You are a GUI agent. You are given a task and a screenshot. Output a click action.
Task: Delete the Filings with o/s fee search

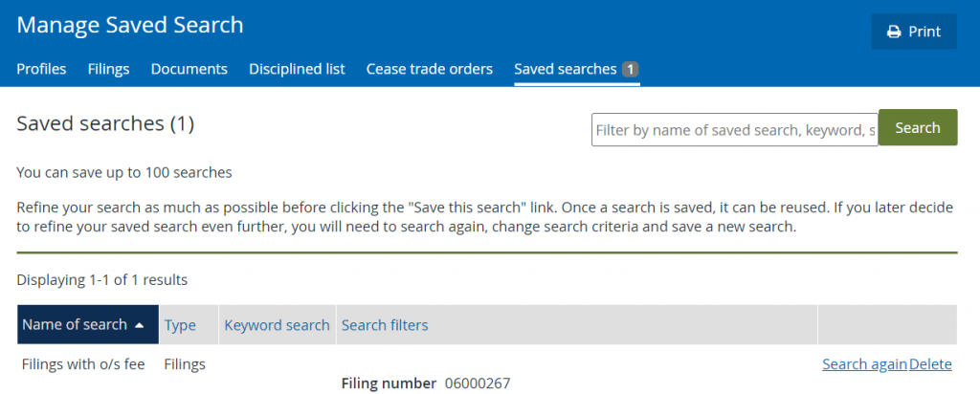[930, 364]
